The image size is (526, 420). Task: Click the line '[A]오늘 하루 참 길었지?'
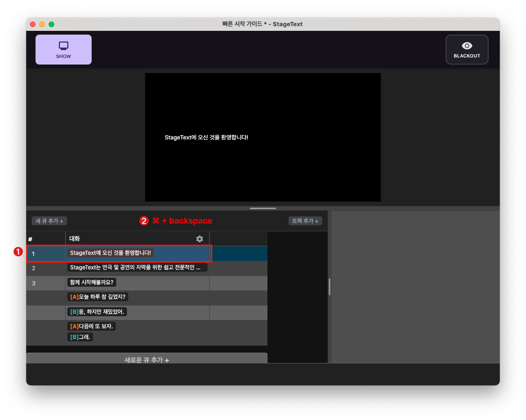(x=98, y=297)
